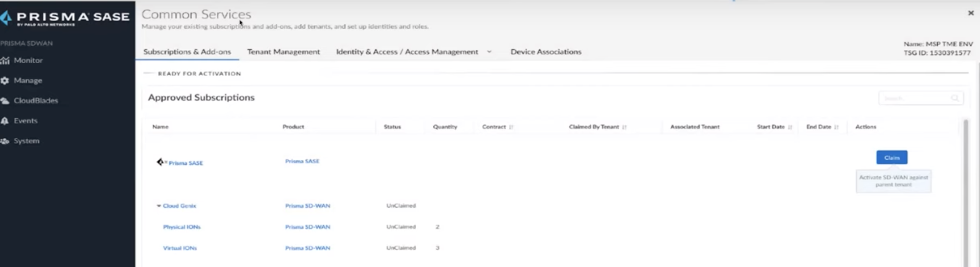Open Events in the sidebar

(x=26, y=121)
